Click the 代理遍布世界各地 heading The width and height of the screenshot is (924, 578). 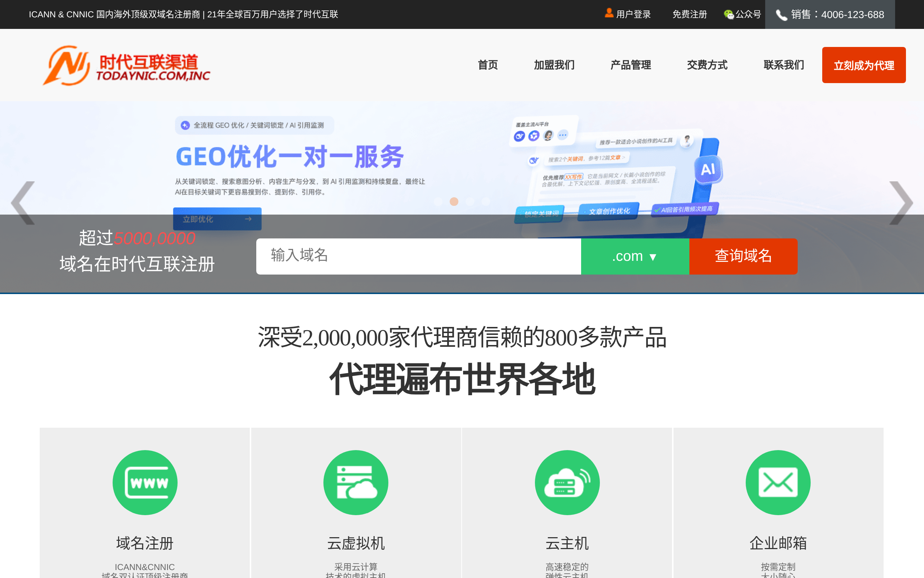pyautogui.click(x=462, y=379)
